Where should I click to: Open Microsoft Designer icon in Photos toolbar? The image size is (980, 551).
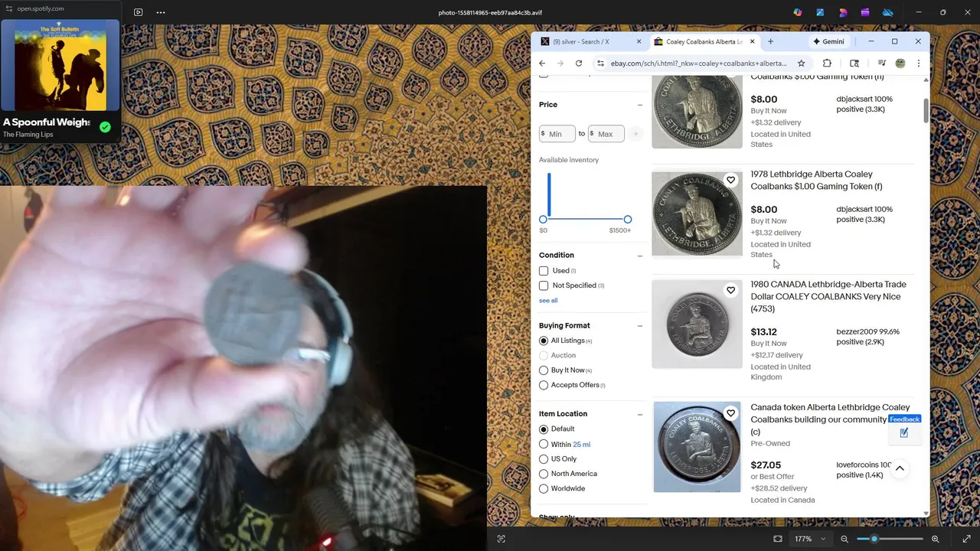coord(843,12)
